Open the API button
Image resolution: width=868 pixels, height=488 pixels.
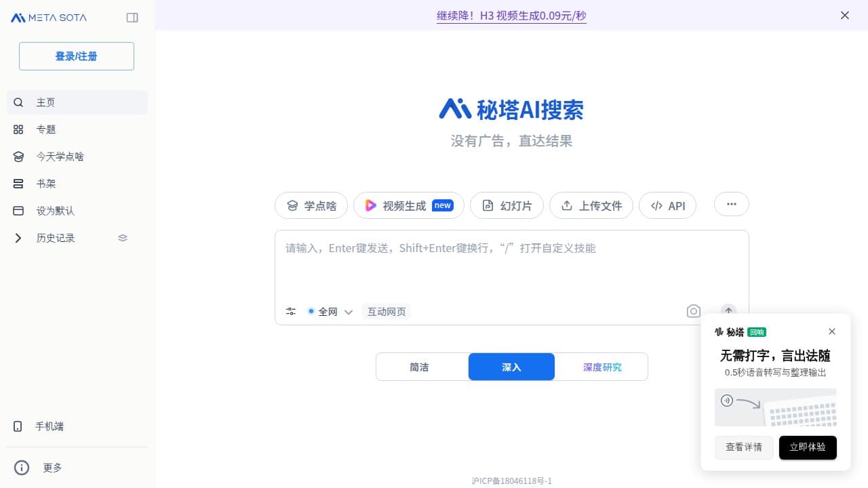(x=667, y=205)
